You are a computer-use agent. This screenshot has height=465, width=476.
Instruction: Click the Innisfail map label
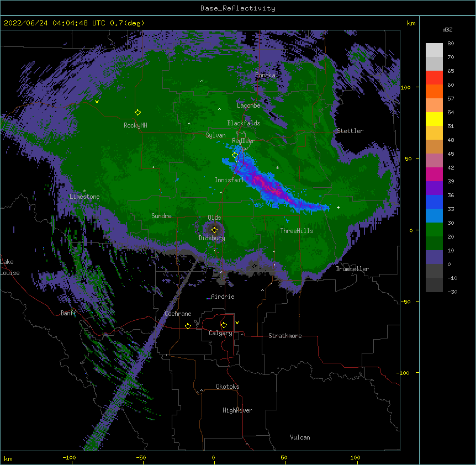[230, 180]
